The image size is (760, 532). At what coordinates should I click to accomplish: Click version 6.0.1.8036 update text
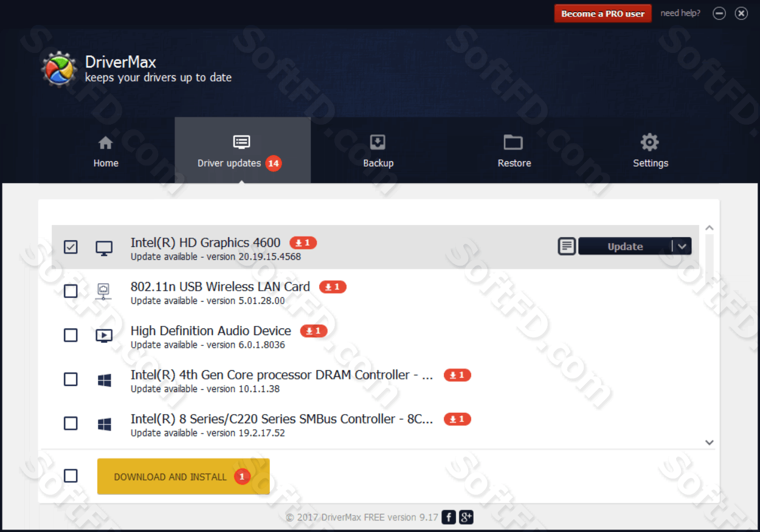click(x=207, y=345)
